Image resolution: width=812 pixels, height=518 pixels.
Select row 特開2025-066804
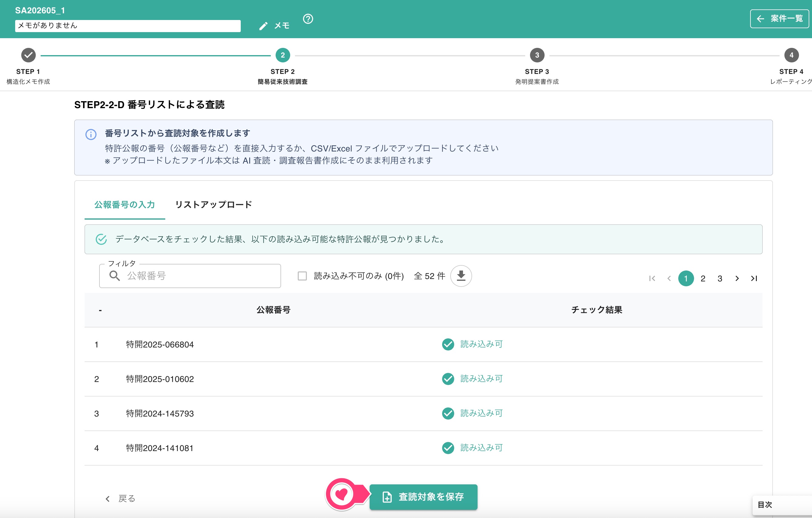click(423, 344)
